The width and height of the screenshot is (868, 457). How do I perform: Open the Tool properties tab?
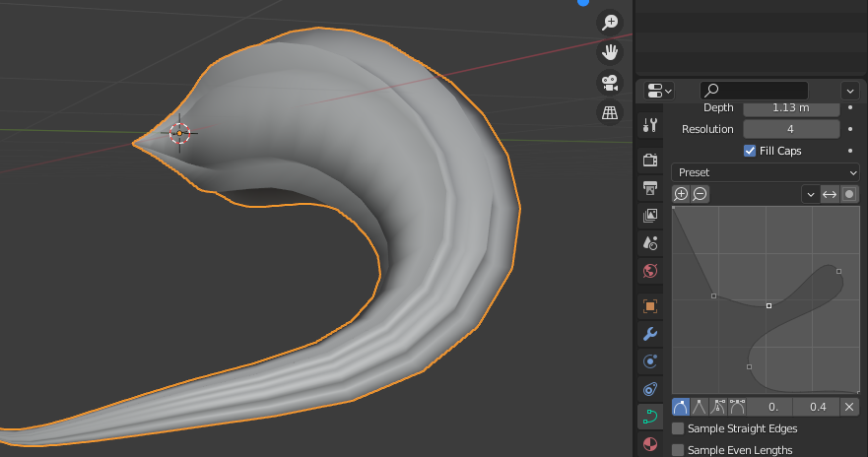tap(650, 125)
